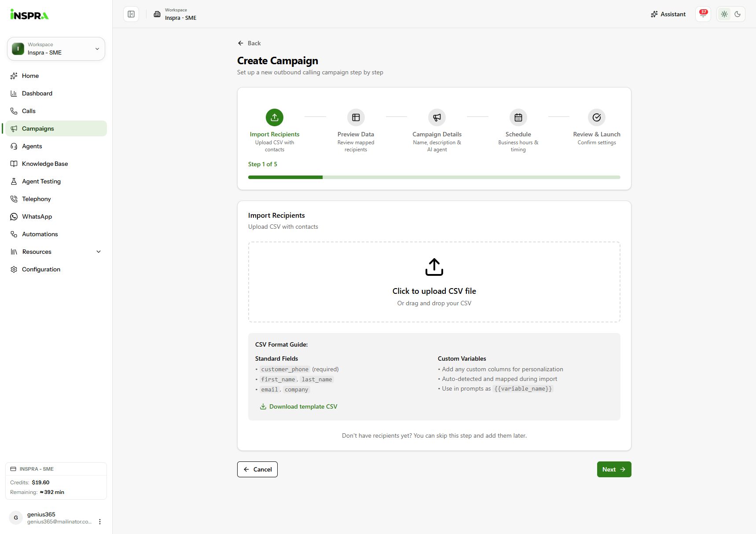The image size is (756, 534).
Task: Go to Home in sidebar
Action: pos(56,76)
